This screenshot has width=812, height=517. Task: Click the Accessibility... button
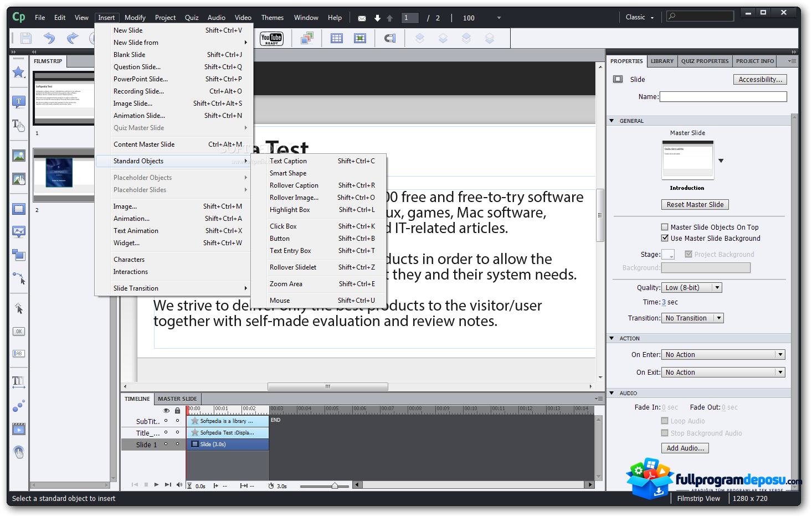(760, 80)
